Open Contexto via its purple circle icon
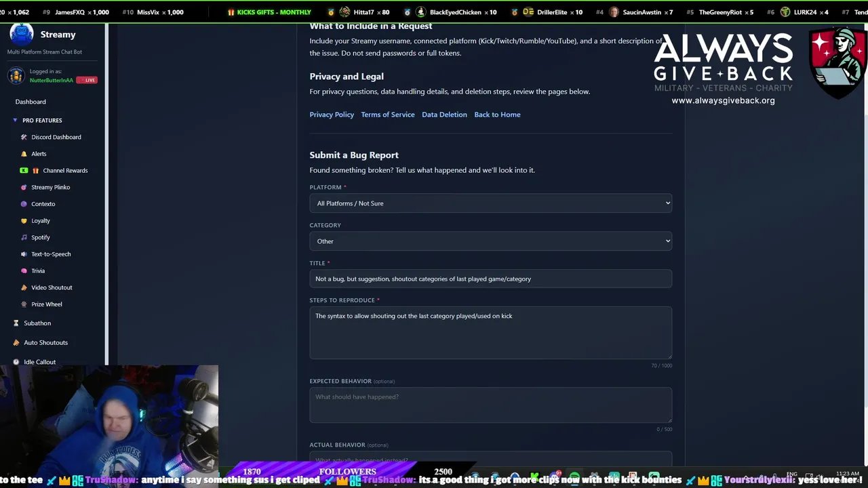The height and width of the screenshot is (488, 868). [24, 204]
